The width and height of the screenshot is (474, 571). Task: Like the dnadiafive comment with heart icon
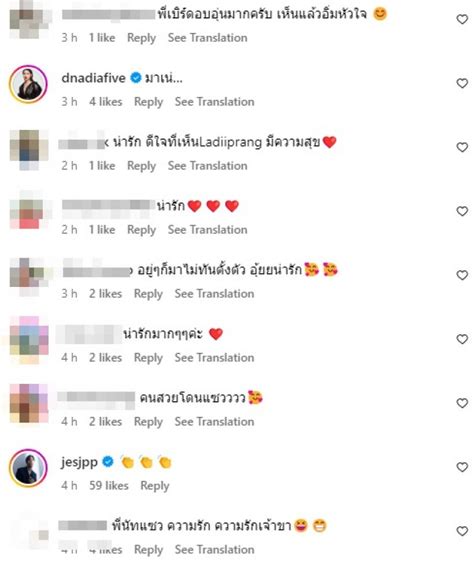tap(462, 83)
